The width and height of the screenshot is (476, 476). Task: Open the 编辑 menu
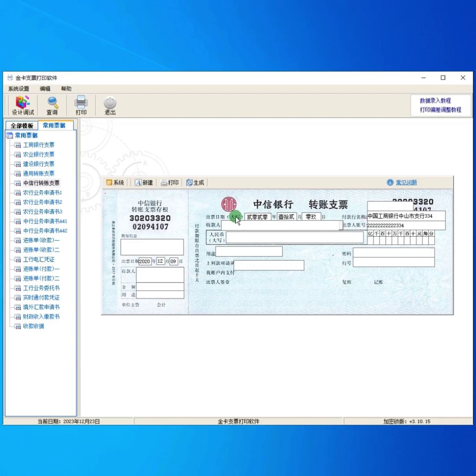[x=45, y=89]
